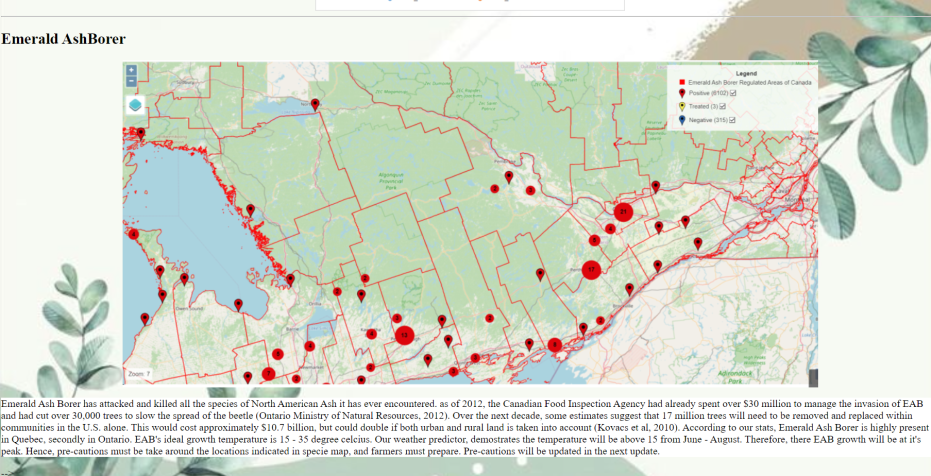Click the Legend title
This screenshot has width=931, height=476.
point(746,74)
